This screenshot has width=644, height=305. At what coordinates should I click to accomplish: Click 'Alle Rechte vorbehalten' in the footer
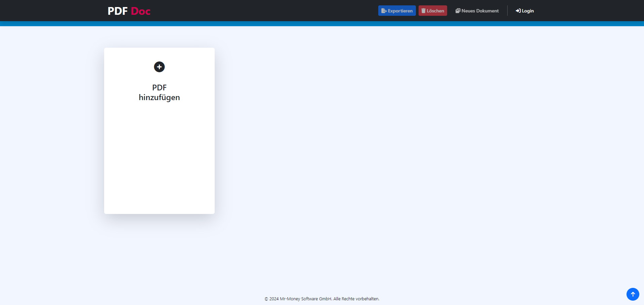(x=356, y=299)
